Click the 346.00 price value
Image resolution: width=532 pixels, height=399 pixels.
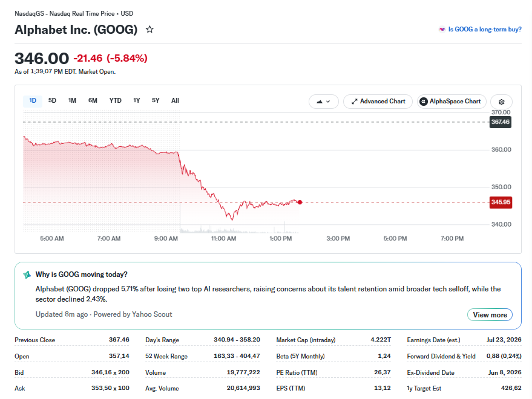point(42,58)
